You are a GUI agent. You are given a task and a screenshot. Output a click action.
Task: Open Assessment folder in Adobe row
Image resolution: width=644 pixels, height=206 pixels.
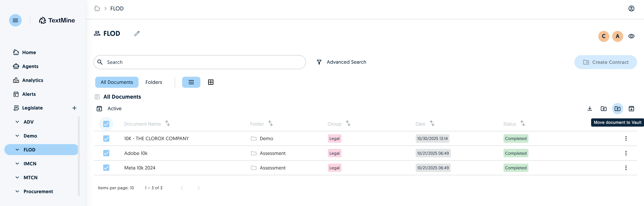click(x=268, y=153)
